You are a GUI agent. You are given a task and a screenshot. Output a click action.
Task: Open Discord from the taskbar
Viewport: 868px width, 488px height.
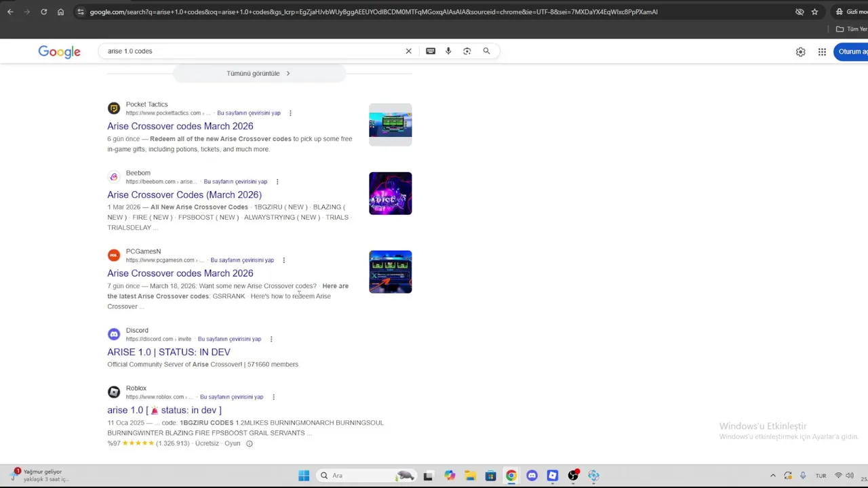point(532,476)
